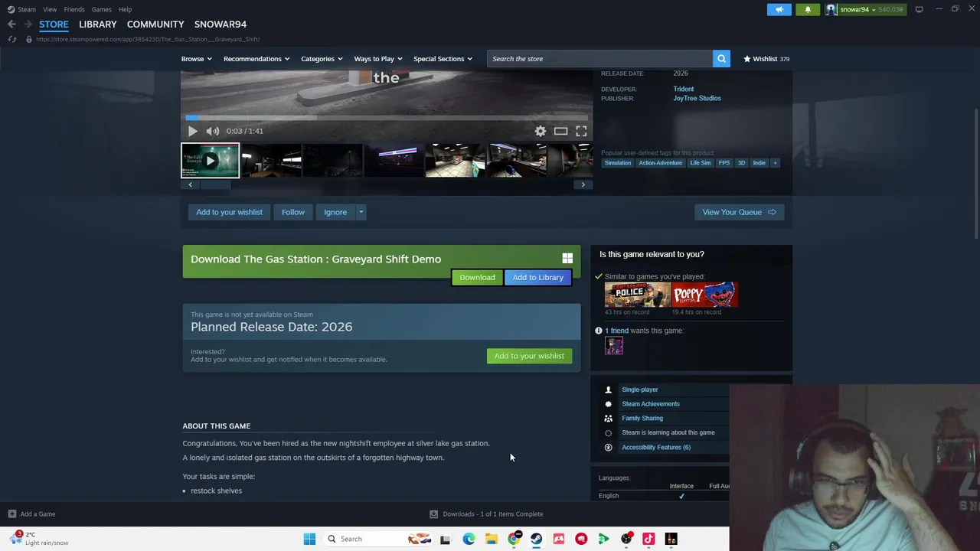980x551 pixels.
Task: Switch to Big Picture mode monitor icon
Action: (919, 9)
